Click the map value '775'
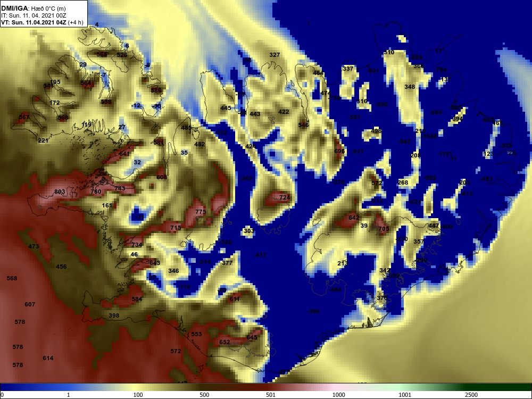The image size is (532, 399). point(201,212)
